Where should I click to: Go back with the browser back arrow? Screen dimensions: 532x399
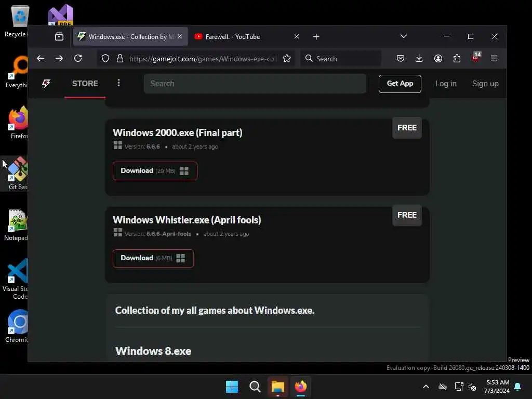pyautogui.click(x=41, y=58)
